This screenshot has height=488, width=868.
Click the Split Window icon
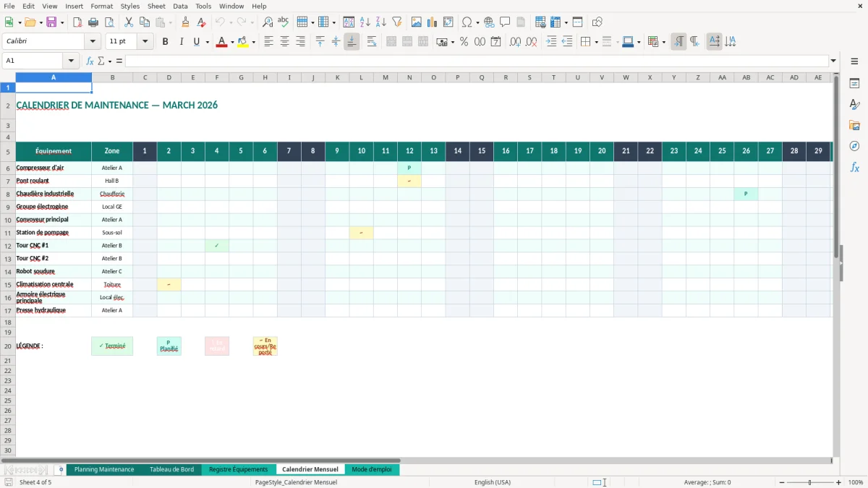click(578, 22)
